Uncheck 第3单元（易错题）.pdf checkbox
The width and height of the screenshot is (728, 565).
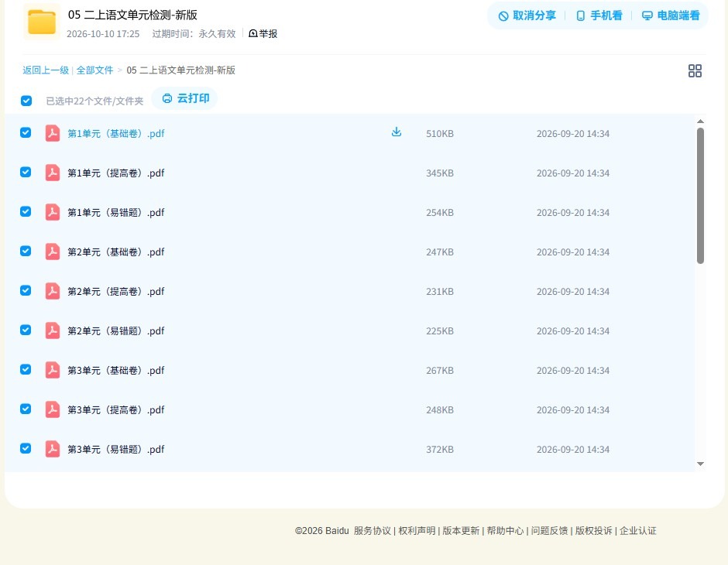(26, 448)
